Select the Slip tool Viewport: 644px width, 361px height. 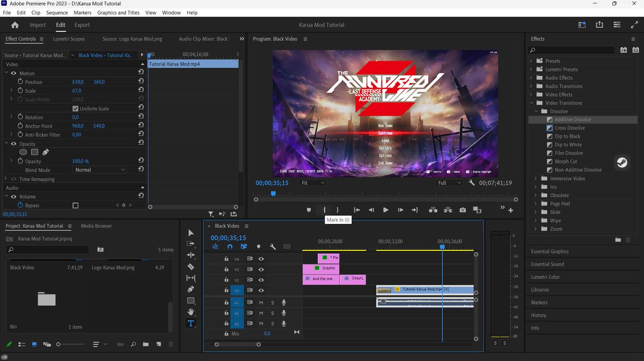[x=191, y=278]
